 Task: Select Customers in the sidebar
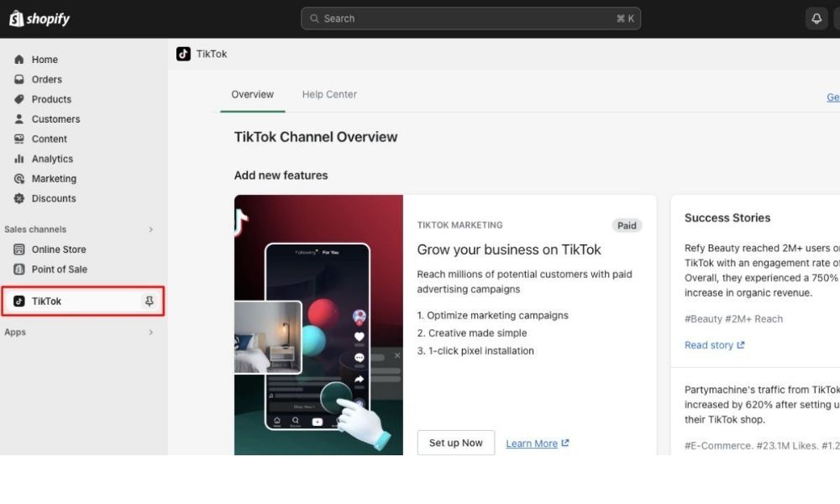click(55, 119)
